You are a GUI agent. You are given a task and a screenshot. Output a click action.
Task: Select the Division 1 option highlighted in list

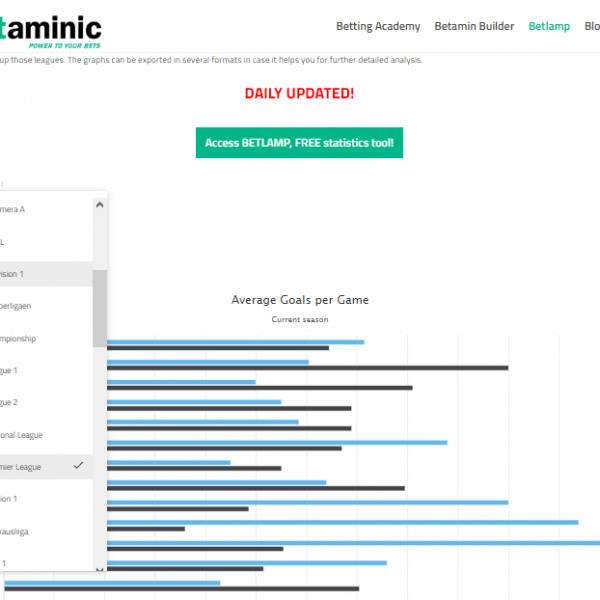pyautogui.click(x=46, y=274)
